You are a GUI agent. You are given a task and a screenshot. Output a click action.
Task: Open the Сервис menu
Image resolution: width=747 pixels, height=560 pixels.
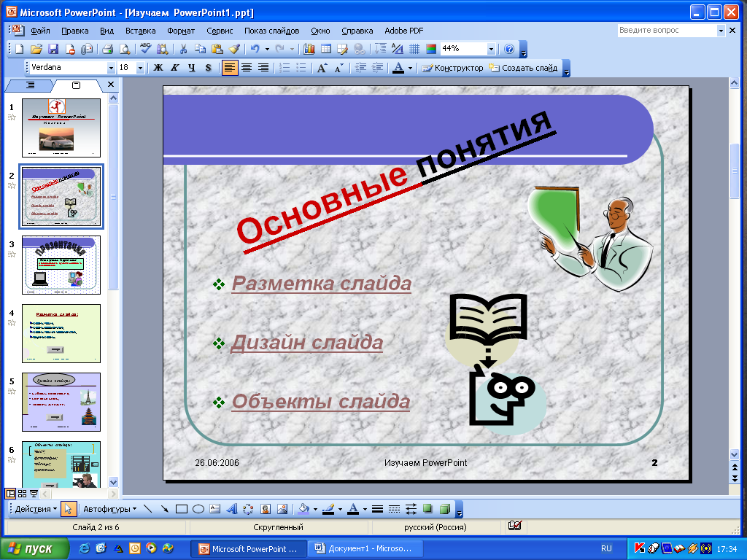tap(220, 31)
